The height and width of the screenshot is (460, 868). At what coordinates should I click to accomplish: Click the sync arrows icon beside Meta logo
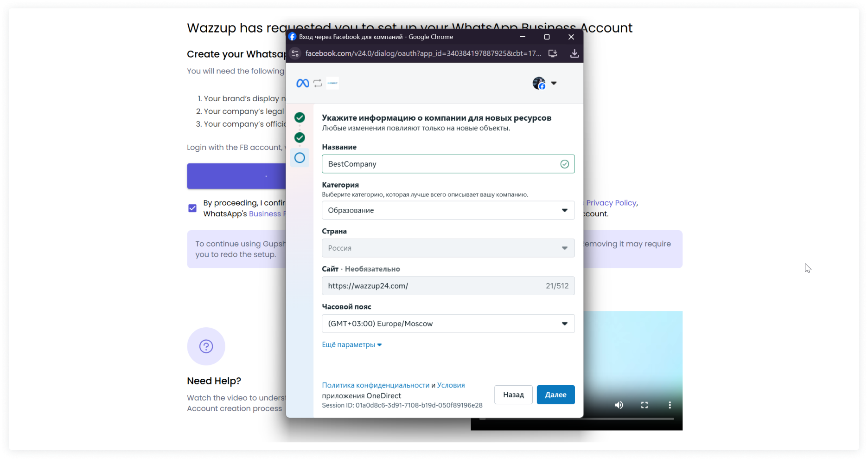pos(318,83)
